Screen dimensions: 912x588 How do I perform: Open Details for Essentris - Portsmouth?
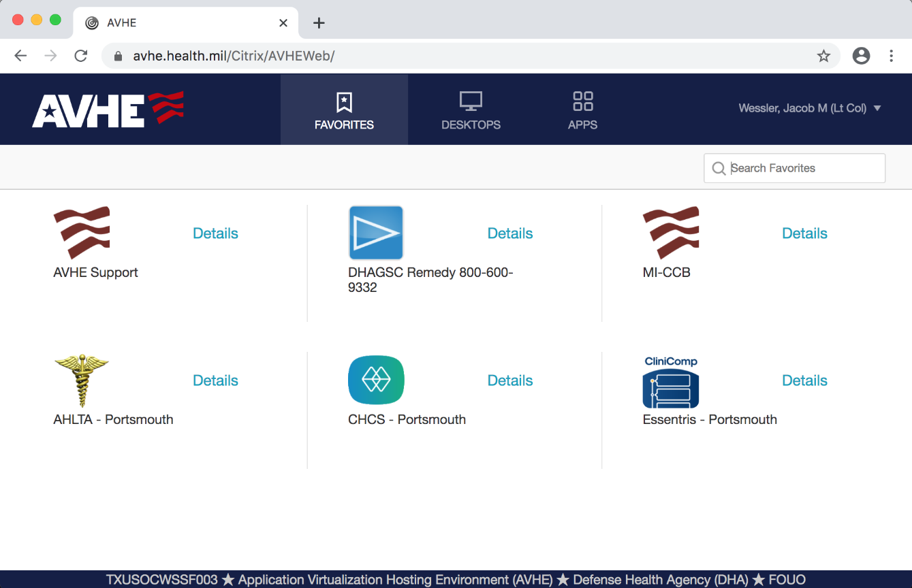[804, 380]
